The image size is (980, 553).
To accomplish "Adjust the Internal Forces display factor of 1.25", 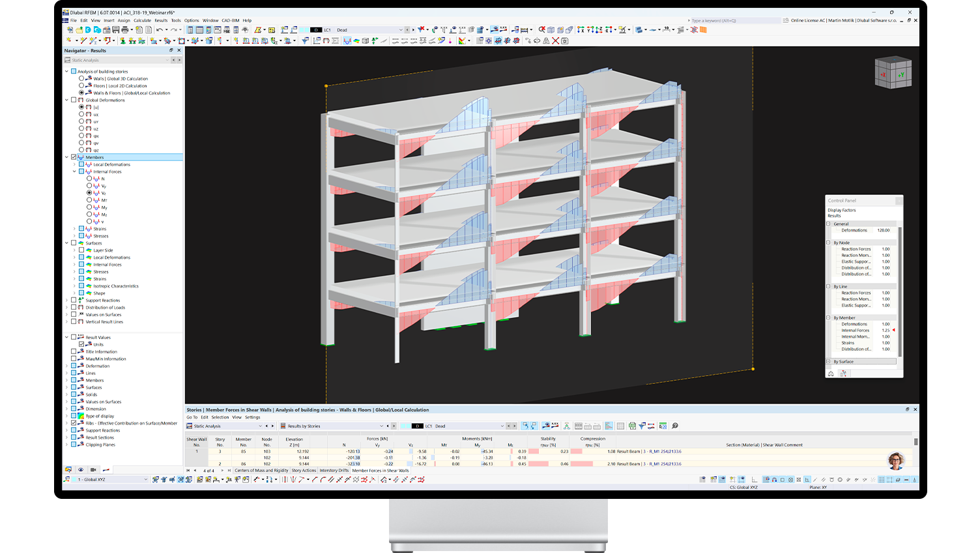I will 885,331.
